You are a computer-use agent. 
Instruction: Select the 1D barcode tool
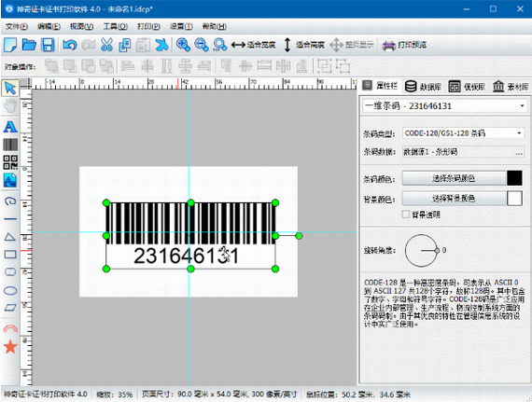point(10,145)
